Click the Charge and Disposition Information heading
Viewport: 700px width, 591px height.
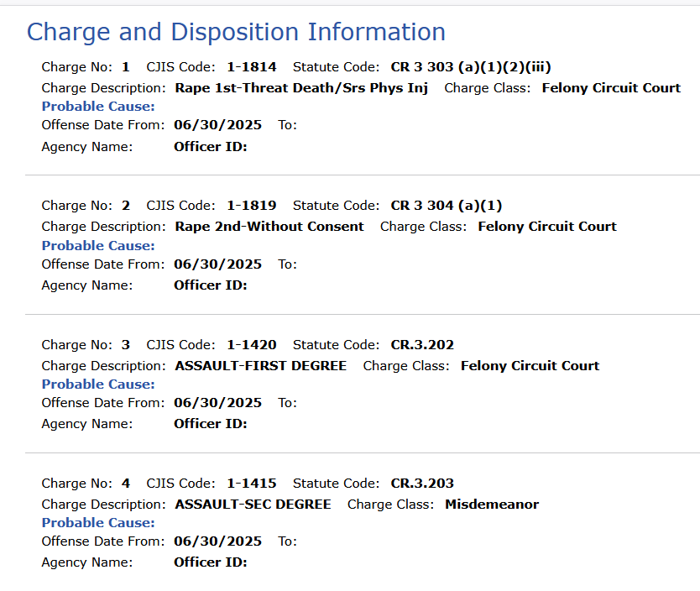236,33
